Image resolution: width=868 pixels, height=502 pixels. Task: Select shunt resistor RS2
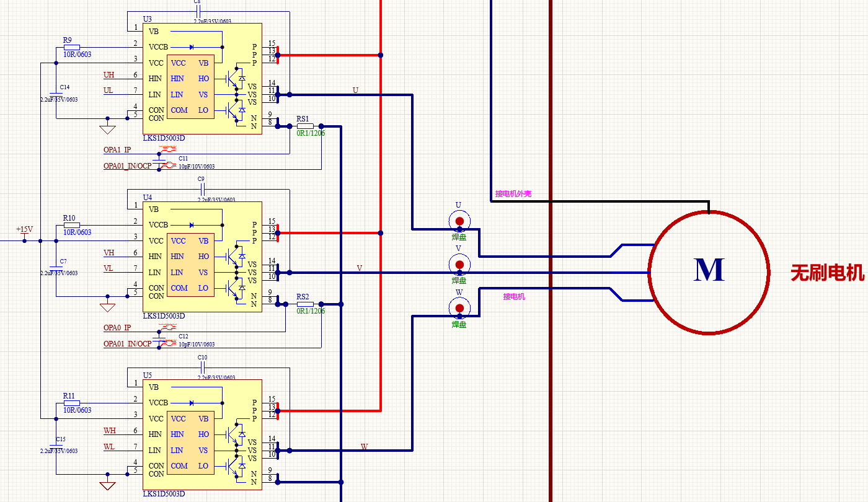[305, 304]
